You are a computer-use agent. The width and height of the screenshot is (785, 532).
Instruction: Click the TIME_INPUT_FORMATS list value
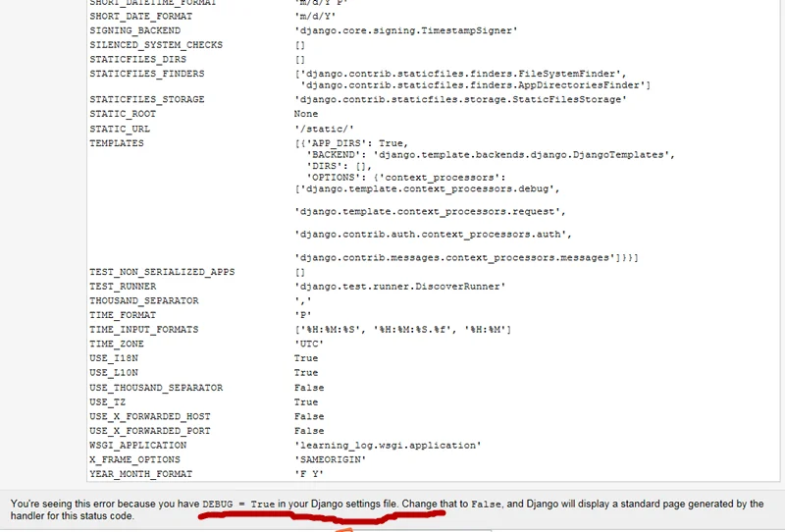point(402,330)
